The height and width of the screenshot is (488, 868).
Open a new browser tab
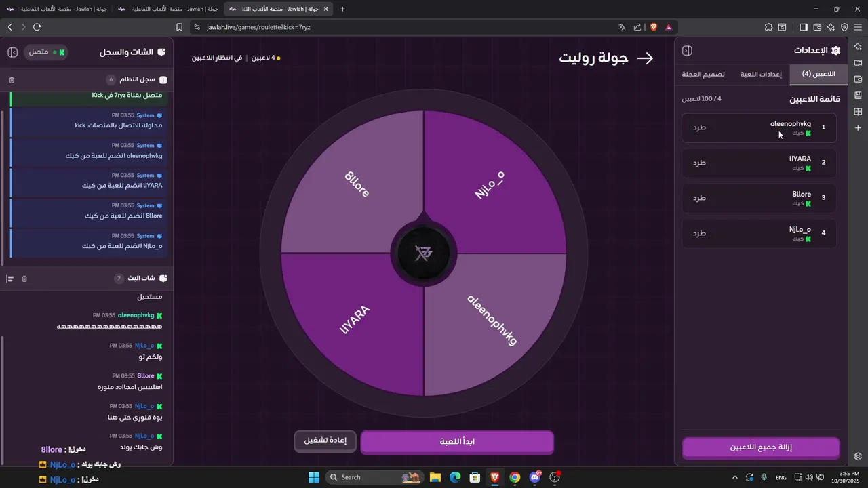point(342,9)
